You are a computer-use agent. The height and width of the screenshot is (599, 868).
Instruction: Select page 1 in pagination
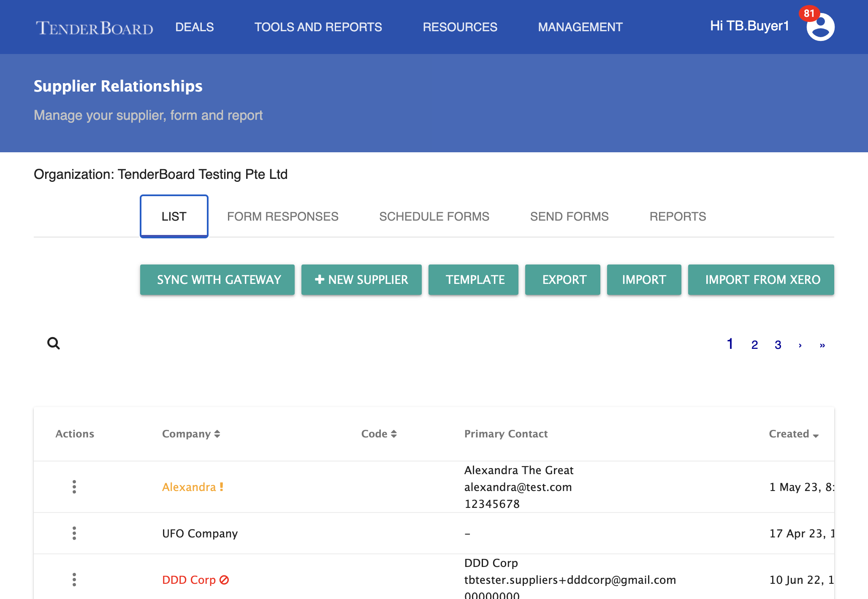(730, 344)
